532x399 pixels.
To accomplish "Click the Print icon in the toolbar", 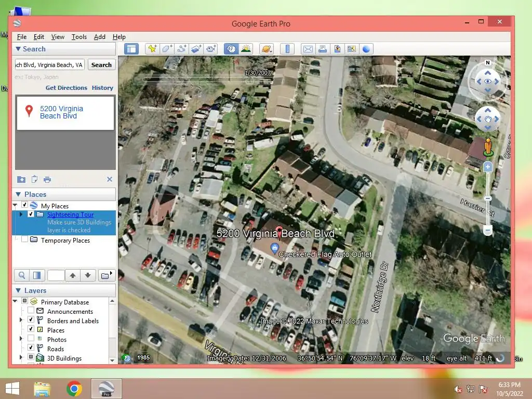I will 322,49.
